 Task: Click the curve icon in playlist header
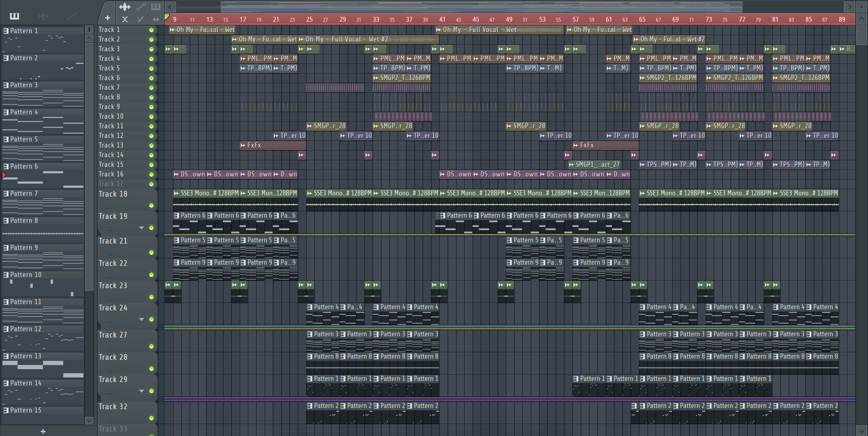[140, 19]
